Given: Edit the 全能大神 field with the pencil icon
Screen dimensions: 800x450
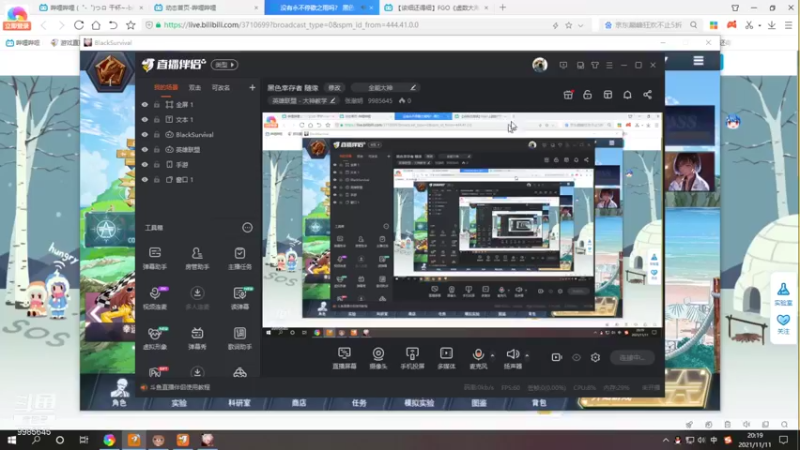Looking at the screenshot, I should pyautogui.click(x=413, y=88).
